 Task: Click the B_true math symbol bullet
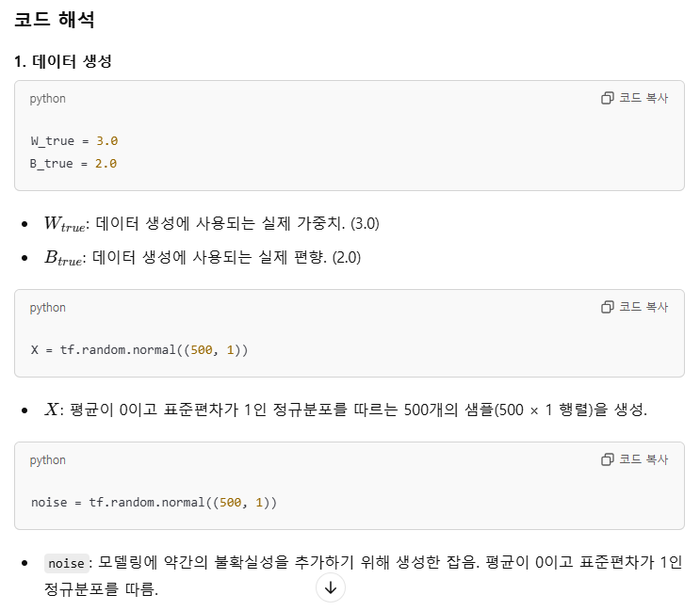click(63, 258)
